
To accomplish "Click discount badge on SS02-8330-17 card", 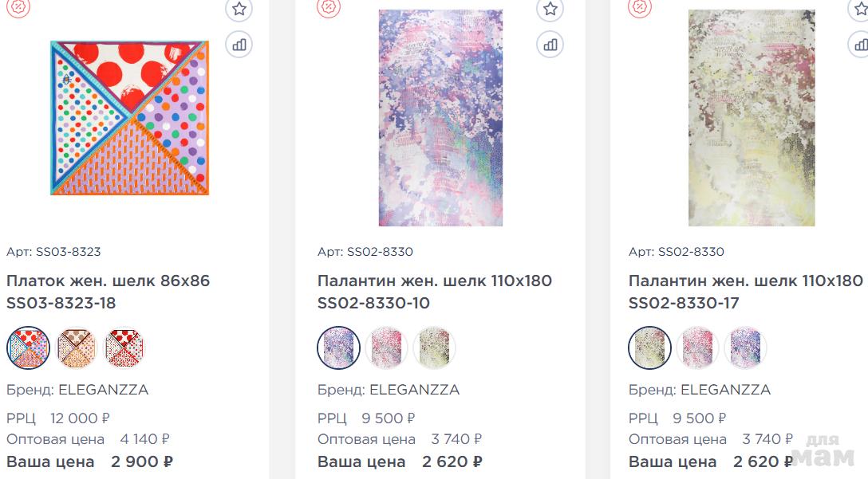I will tap(640, 6).
